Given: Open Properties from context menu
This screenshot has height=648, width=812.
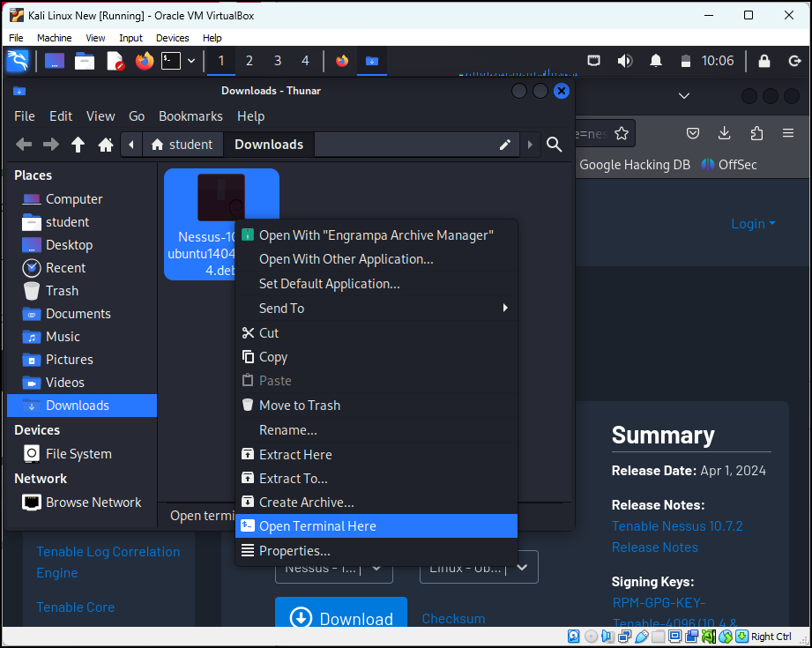Looking at the screenshot, I should pyautogui.click(x=376, y=551).
